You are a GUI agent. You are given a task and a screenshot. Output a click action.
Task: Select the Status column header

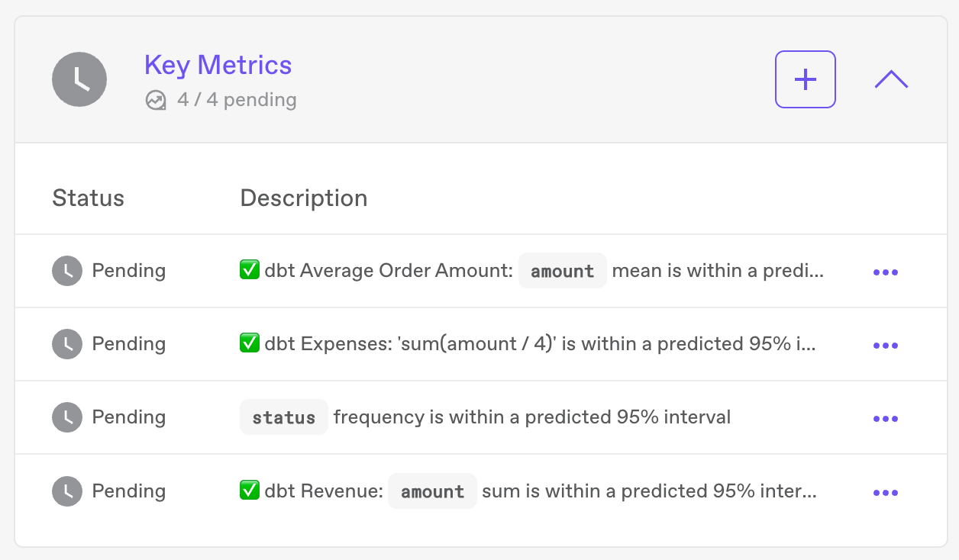pyautogui.click(x=88, y=198)
